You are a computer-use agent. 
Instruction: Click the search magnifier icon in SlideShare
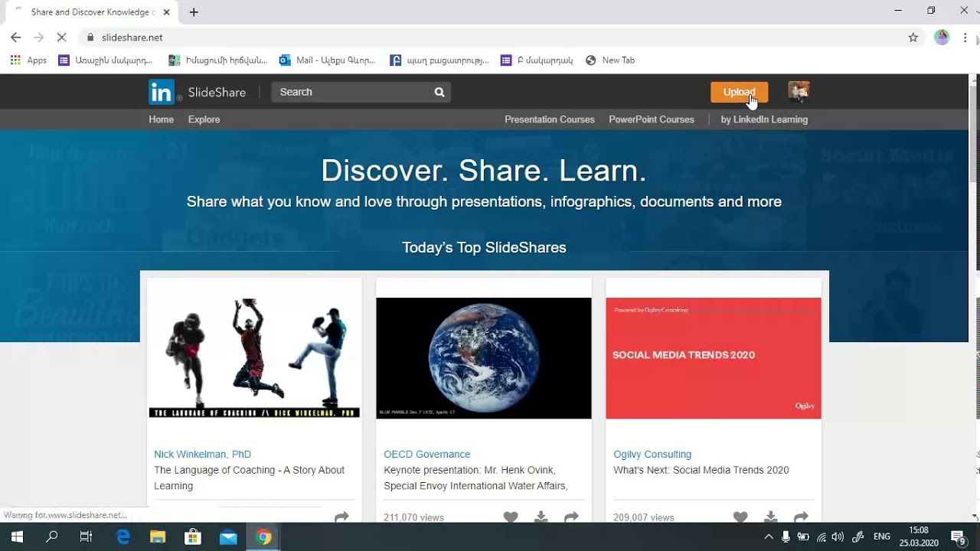point(439,92)
